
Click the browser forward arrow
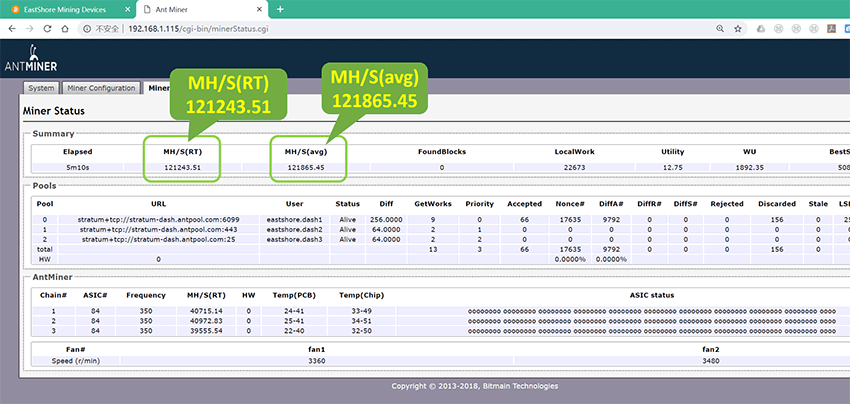29,29
